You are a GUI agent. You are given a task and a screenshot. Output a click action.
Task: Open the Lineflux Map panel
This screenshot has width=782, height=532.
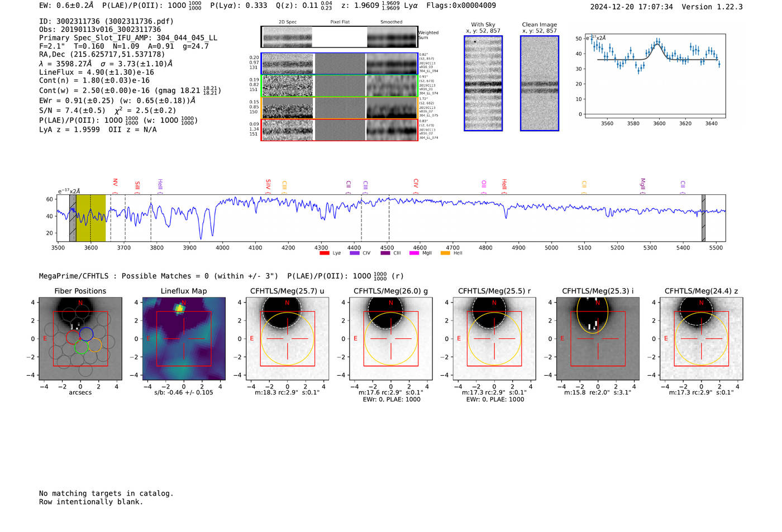pos(184,338)
